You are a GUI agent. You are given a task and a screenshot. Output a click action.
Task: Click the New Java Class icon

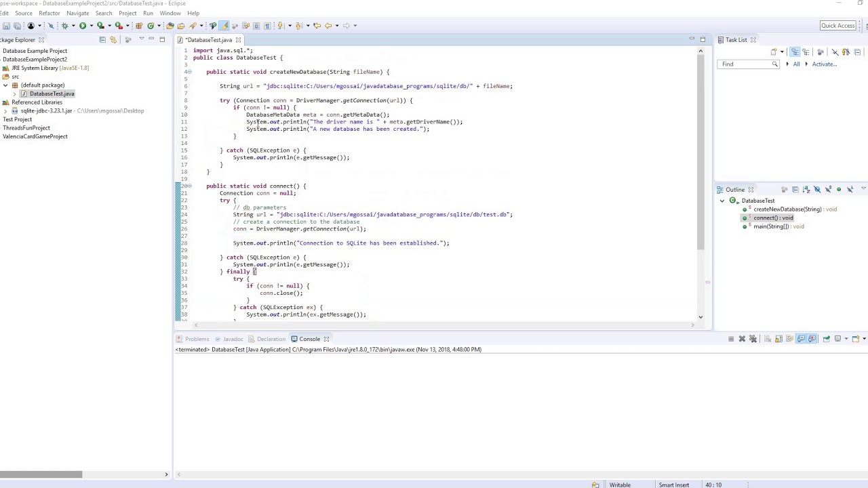[x=151, y=26]
